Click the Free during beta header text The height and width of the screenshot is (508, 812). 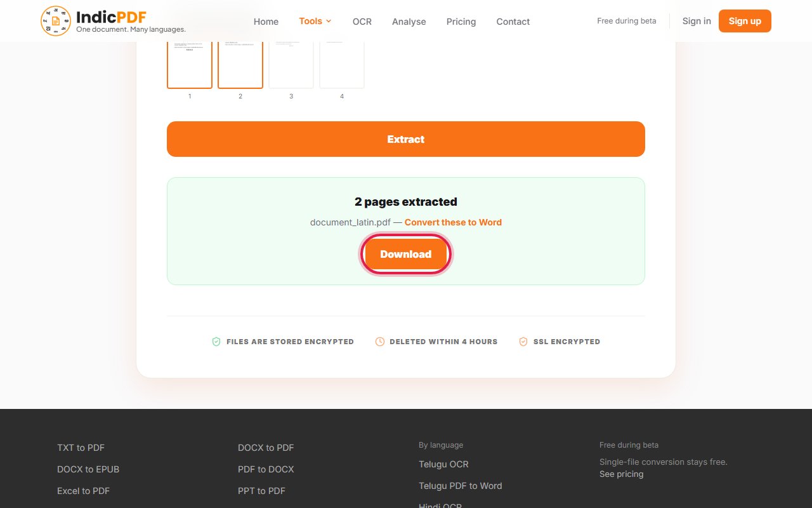pos(627,21)
